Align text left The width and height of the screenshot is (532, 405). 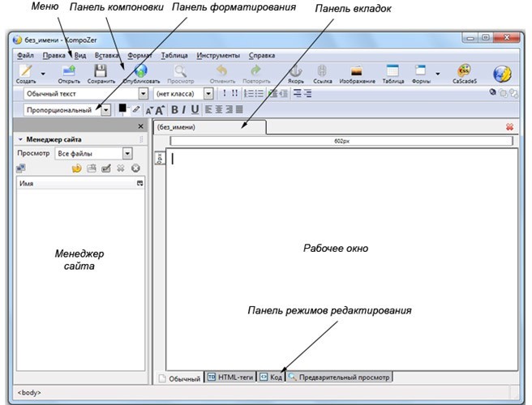208,109
